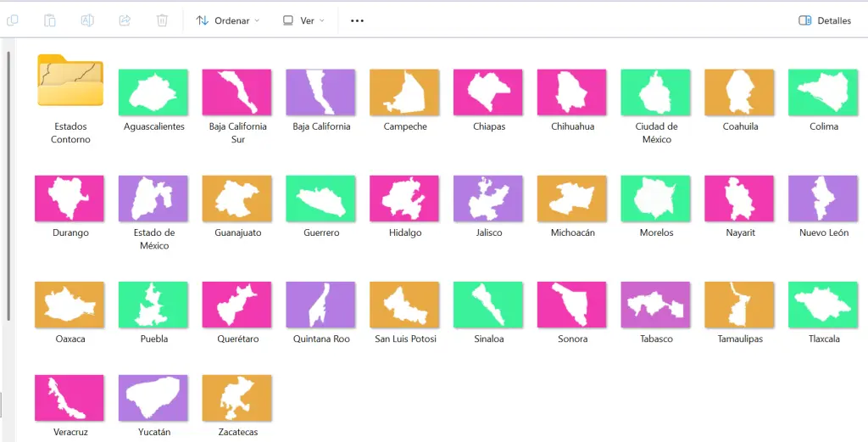
Task: Click the 'Michoacán' file name label
Action: pos(573,232)
